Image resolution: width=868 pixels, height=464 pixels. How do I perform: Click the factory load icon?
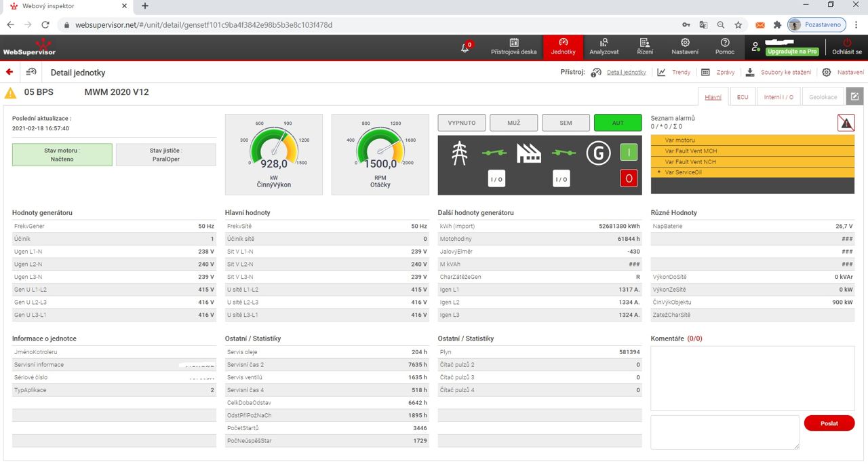[529, 153]
